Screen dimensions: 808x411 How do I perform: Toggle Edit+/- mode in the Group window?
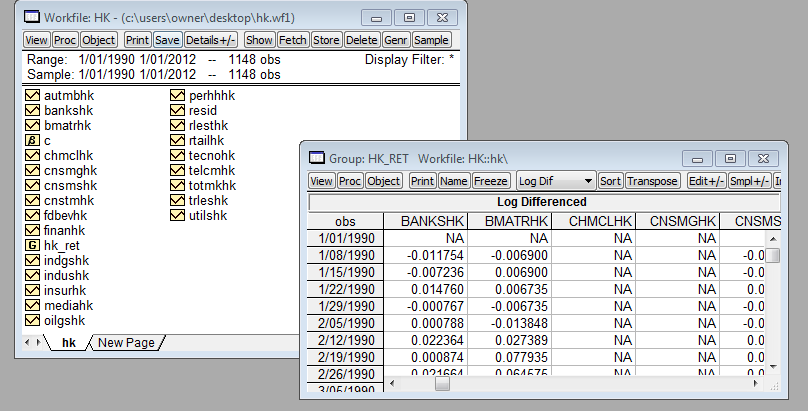click(x=706, y=181)
